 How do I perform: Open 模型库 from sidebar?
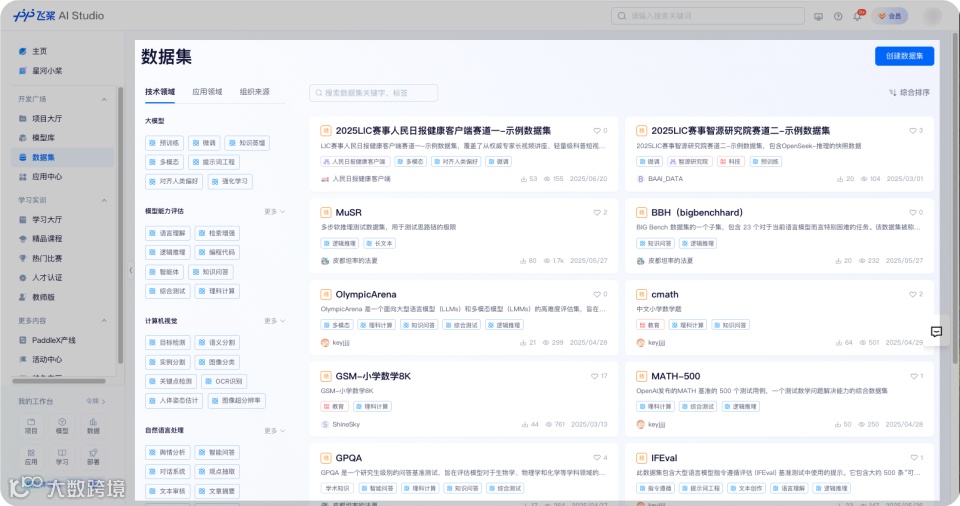pyautogui.click(x=37, y=138)
